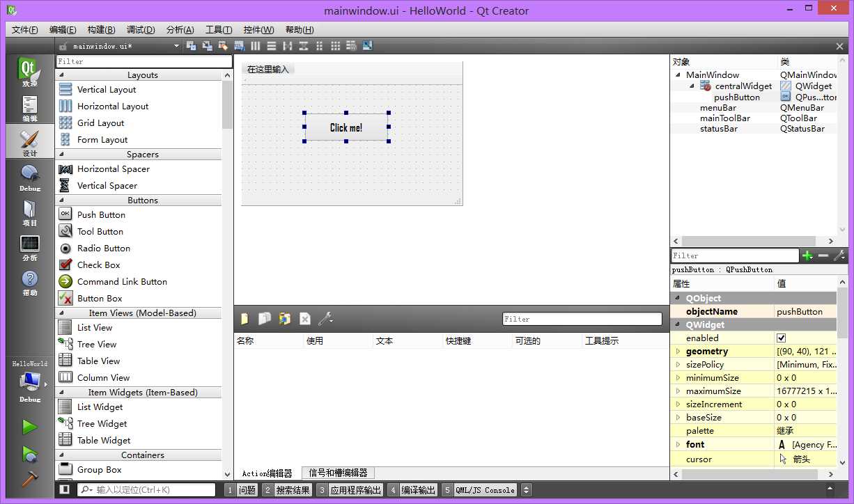Open the Help mode icon
This screenshot has height=504, width=854.
[29, 282]
